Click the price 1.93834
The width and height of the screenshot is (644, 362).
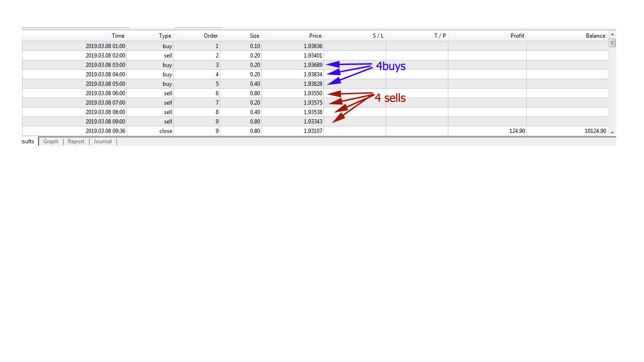coord(313,74)
